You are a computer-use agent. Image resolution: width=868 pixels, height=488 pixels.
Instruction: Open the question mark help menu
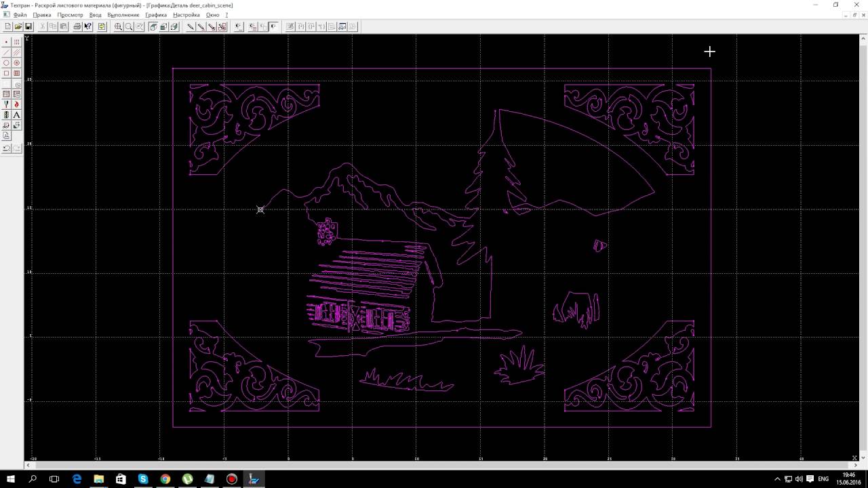tap(227, 15)
